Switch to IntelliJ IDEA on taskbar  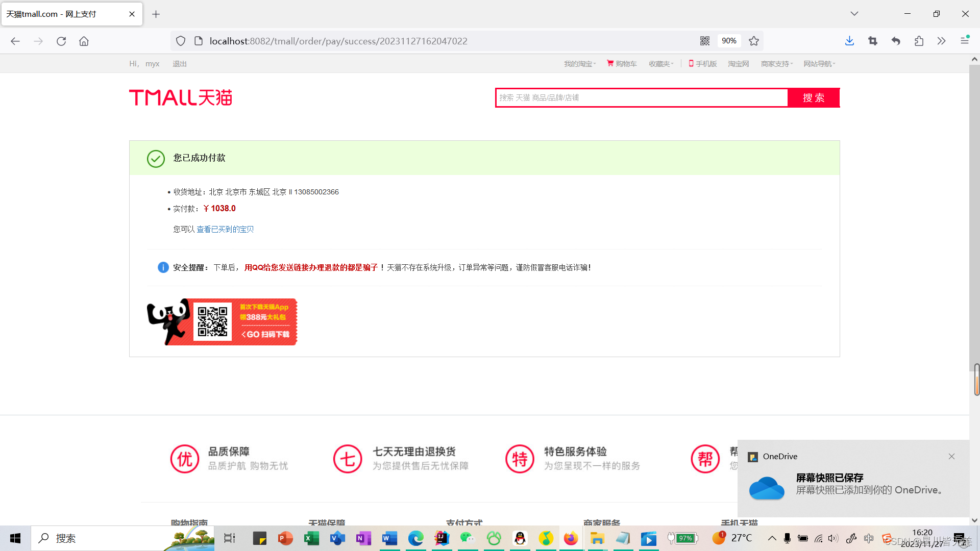tap(442, 538)
